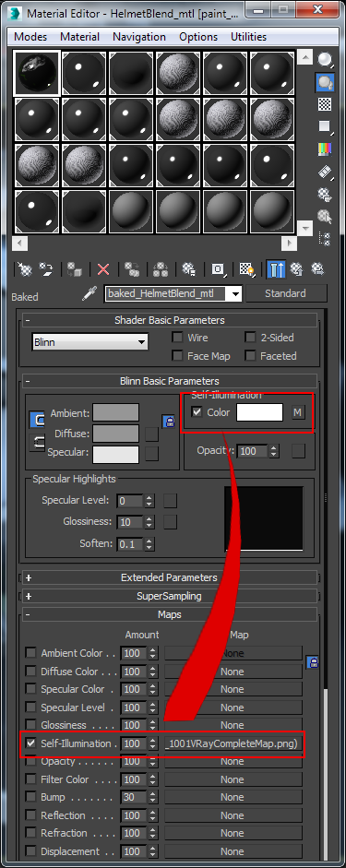Click the Specular color swatch
346x868 pixels.
(x=115, y=454)
